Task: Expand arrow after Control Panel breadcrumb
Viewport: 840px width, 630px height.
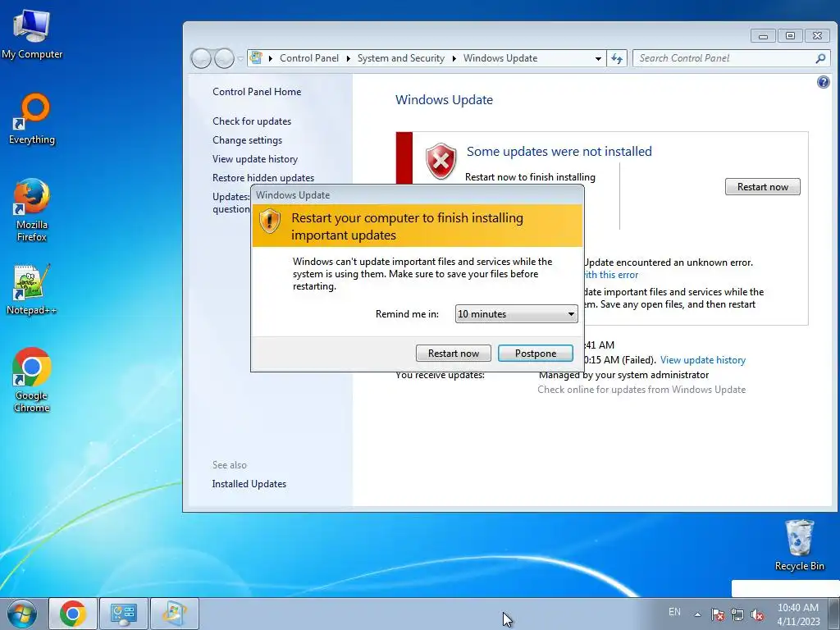Action: coord(348,58)
